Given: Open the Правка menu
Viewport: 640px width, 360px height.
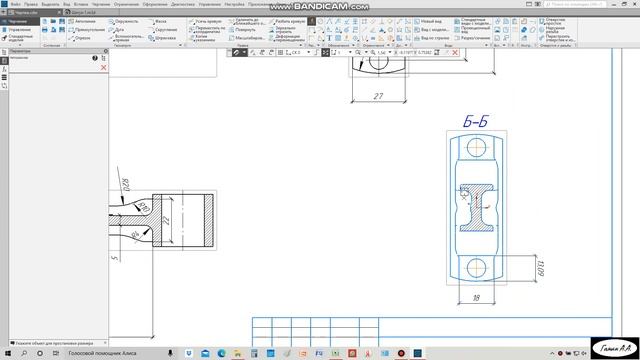Looking at the screenshot, I should point(31,4).
